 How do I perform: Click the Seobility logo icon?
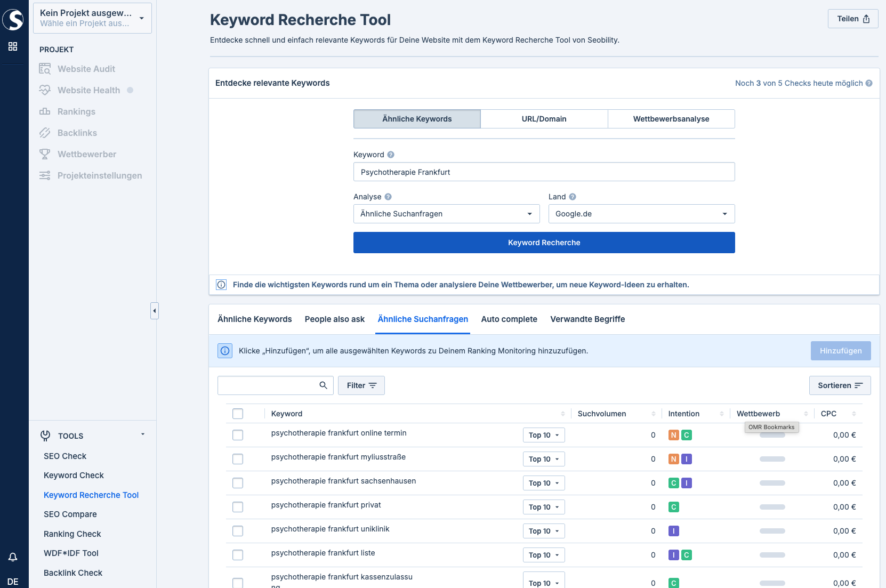click(x=13, y=20)
